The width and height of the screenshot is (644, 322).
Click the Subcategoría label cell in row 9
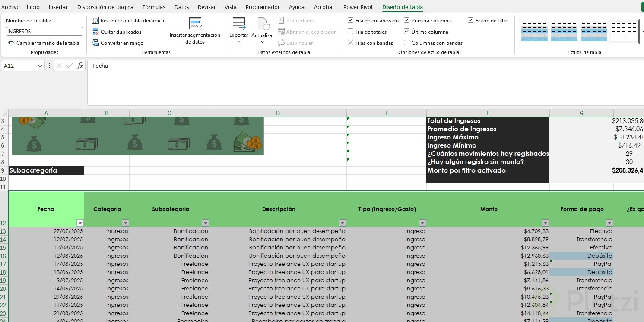coord(46,170)
